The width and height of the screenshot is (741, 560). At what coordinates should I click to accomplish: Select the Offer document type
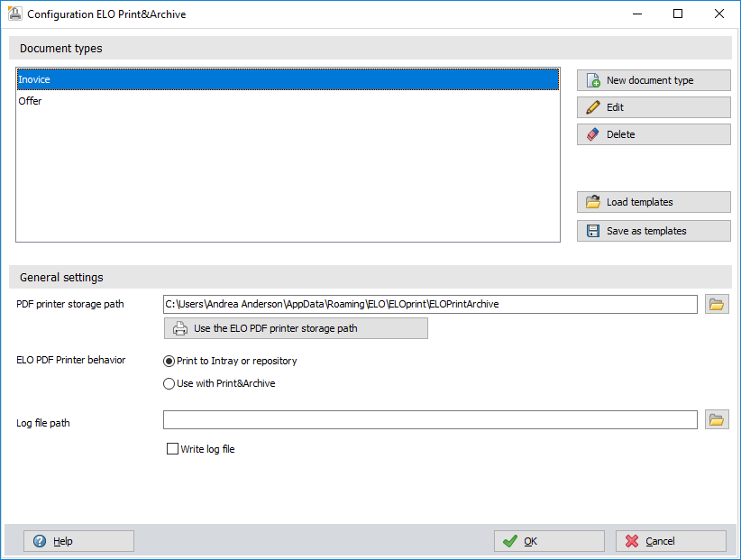point(288,101)
